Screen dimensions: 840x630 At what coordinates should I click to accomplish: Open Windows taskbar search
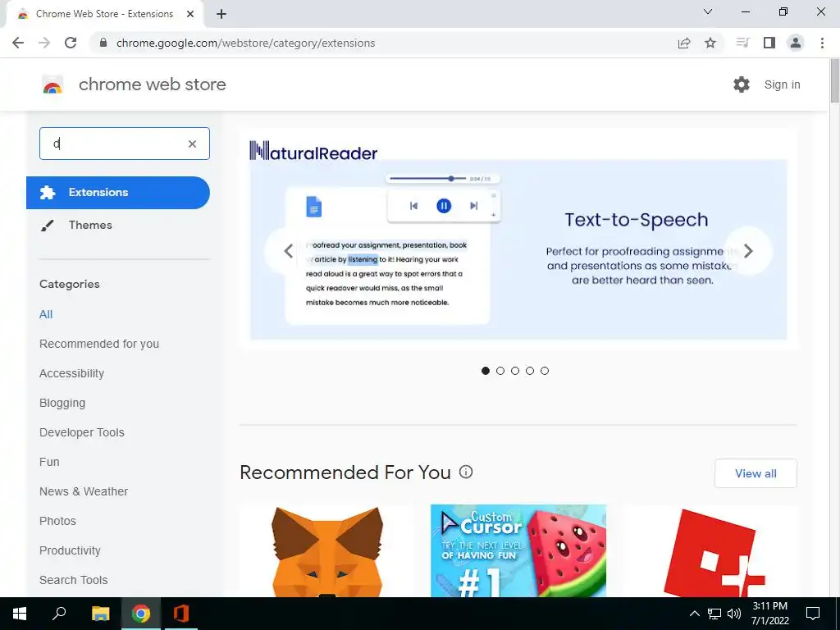click(59, 614)
